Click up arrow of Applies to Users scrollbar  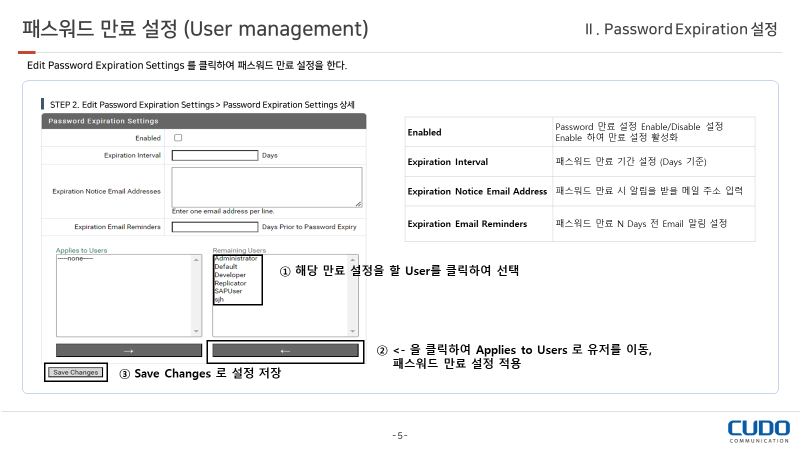197,260
